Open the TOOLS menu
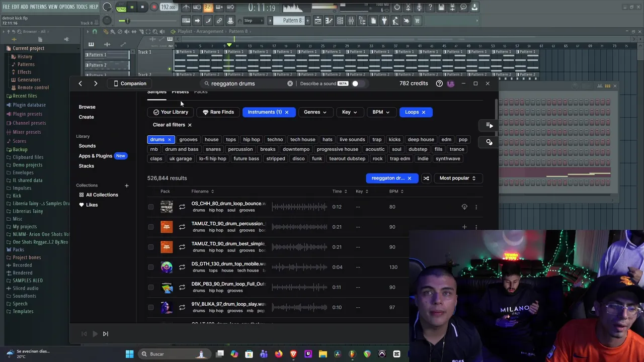644x362 pixels. point(82,7)
